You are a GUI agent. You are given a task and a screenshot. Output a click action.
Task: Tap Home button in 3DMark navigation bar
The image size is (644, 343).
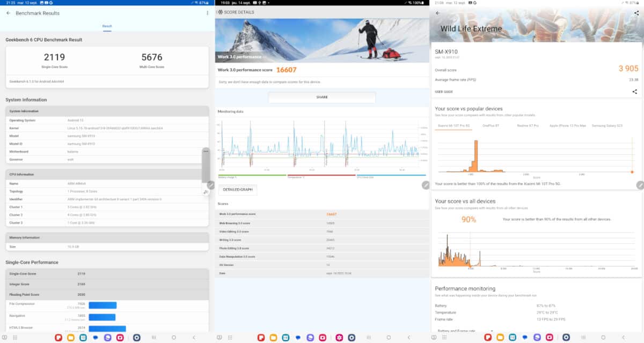coord(603,338)
